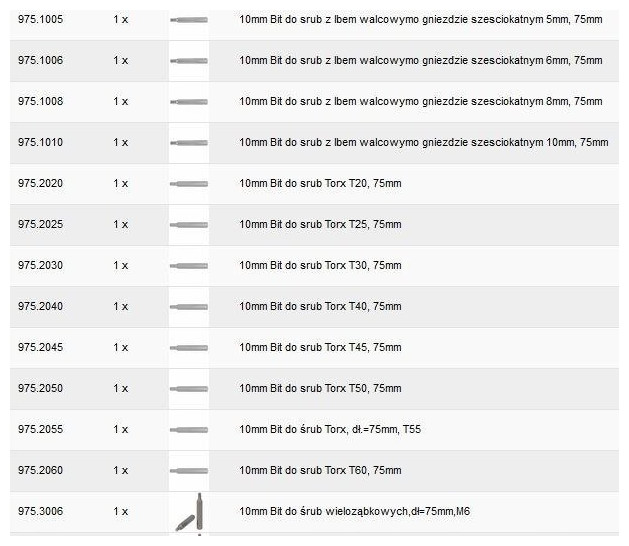
Task: Click part number 975.2025
Action: click(x=40, y=225)
